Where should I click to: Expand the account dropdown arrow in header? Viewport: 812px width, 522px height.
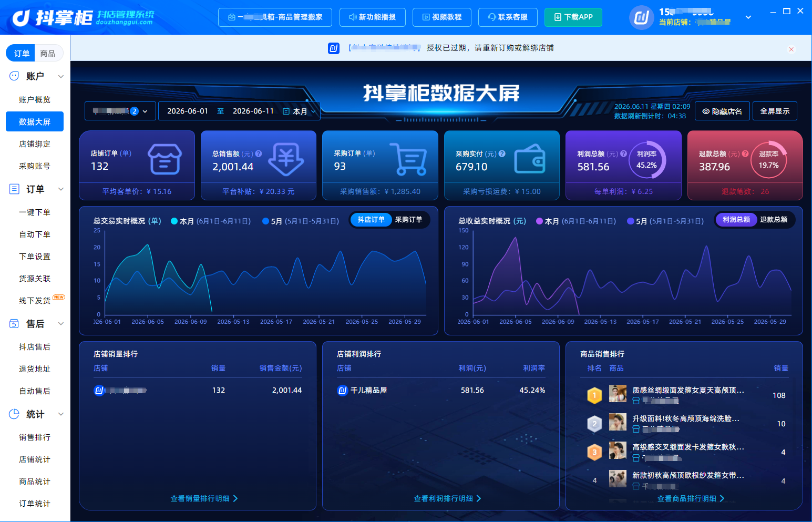(x=748, y=17)
